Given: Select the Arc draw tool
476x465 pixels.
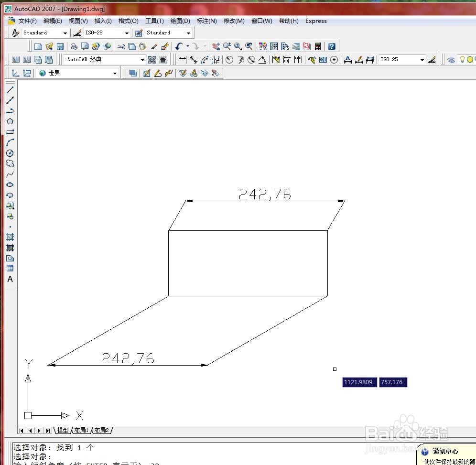Looking at the screenshot, I should tap(10, 143).
